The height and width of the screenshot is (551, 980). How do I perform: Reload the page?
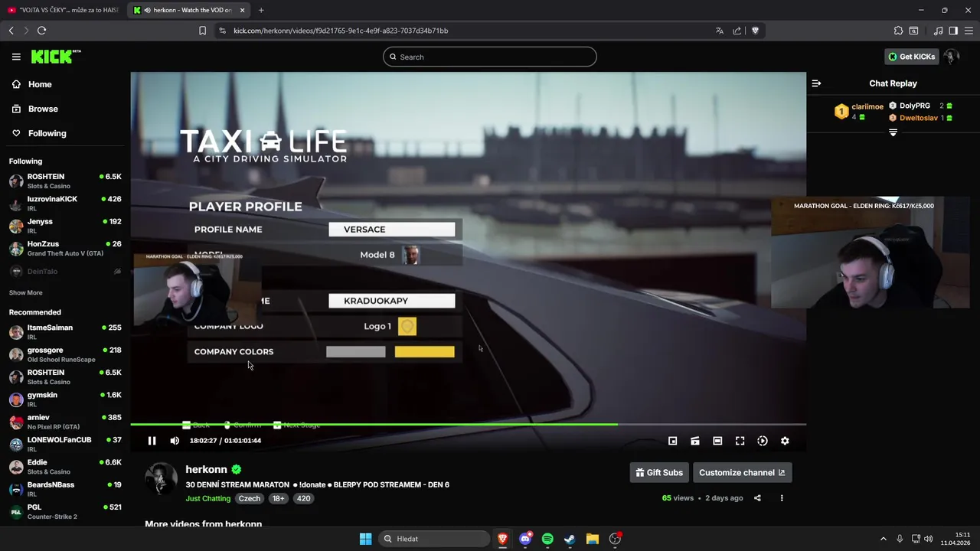[41, 31]
